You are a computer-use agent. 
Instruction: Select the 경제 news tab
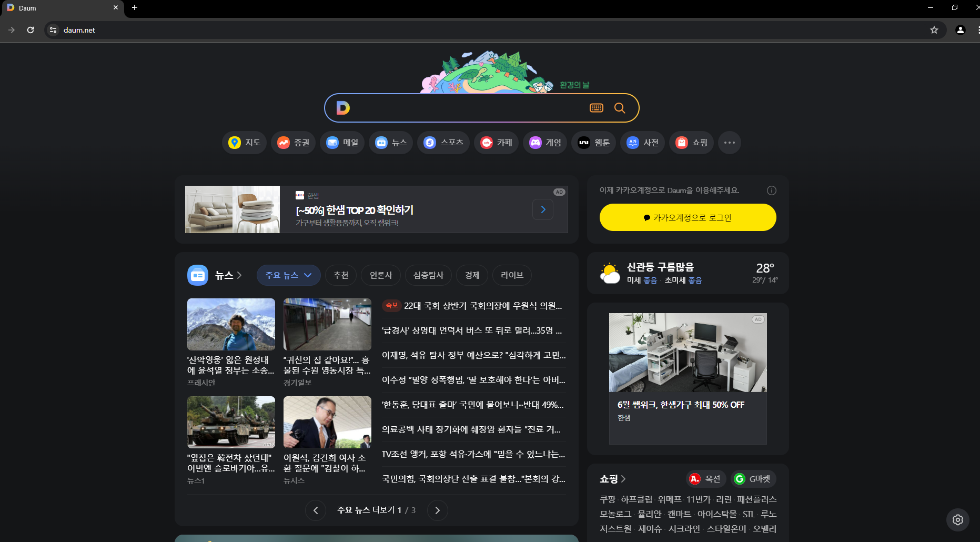[472, 275]
